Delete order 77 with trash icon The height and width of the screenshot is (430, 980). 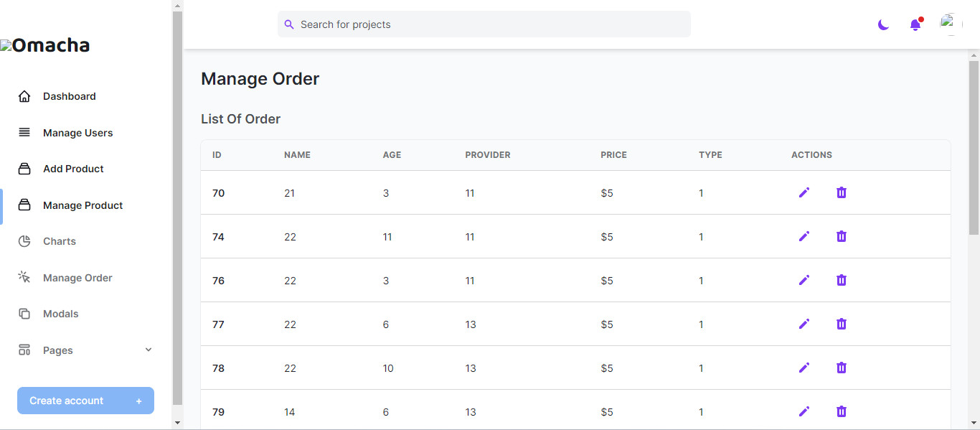(842, 324)
